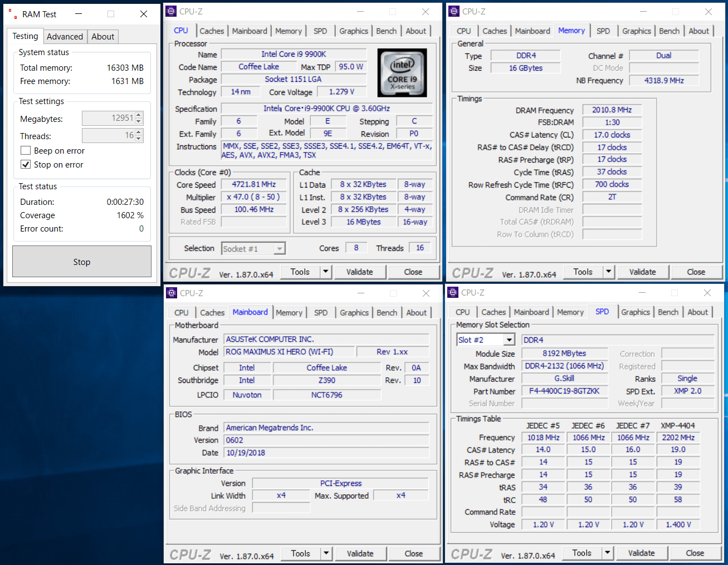Viewport: 728px width, 565px height.
Task: Click the Core Speed value 4721.81 MHz
Action: click(254, 184)
